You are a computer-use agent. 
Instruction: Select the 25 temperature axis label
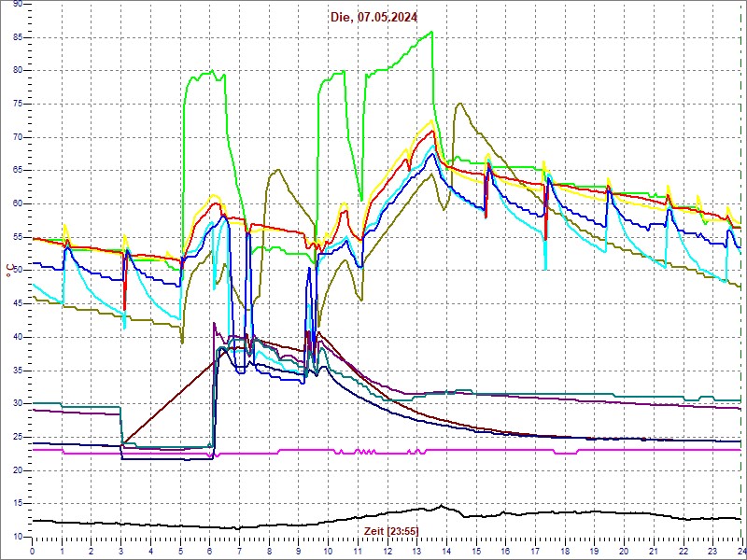pos(17,437)
